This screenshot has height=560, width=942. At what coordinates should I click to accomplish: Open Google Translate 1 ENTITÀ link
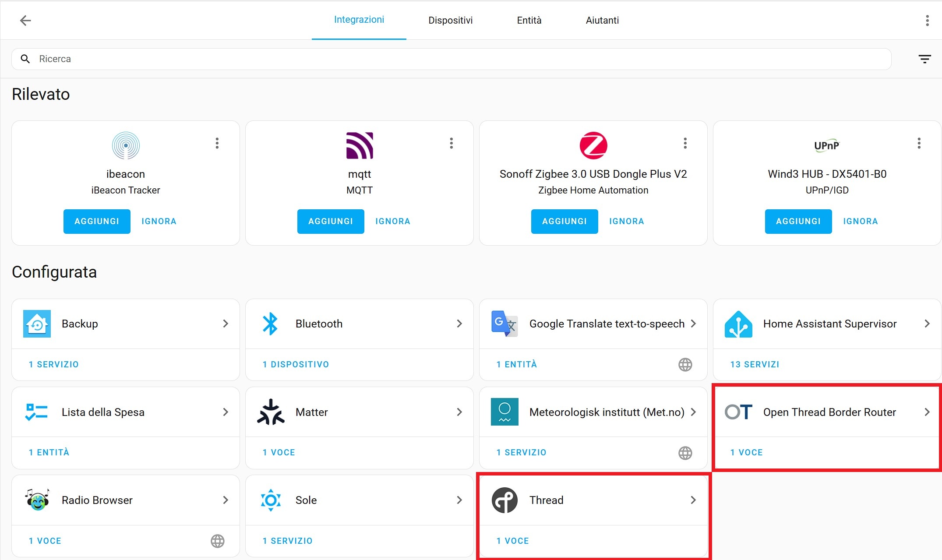pyautogui.click(x=516, y=364)
